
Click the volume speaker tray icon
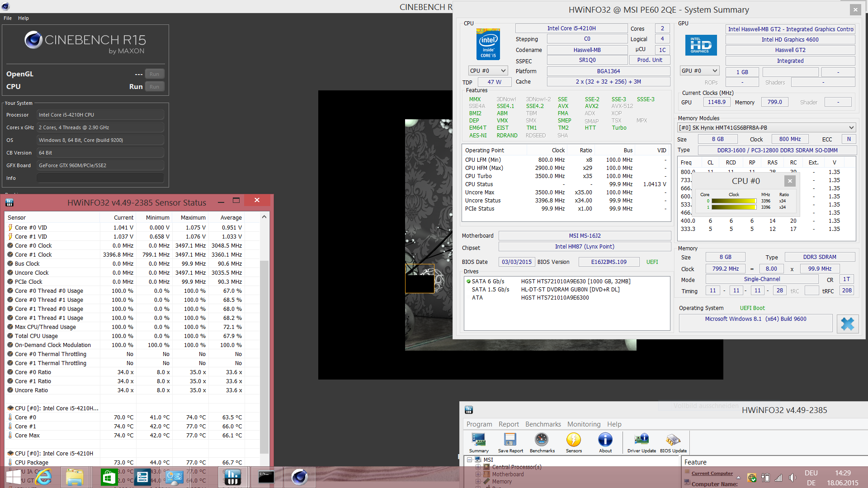click(792, 478)
